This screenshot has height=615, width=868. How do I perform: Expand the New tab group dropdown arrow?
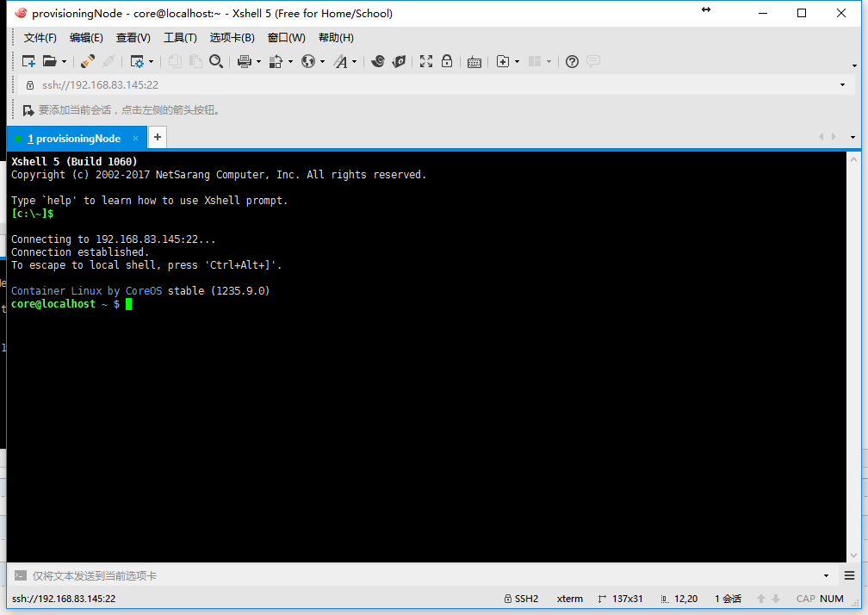(517, 61)
